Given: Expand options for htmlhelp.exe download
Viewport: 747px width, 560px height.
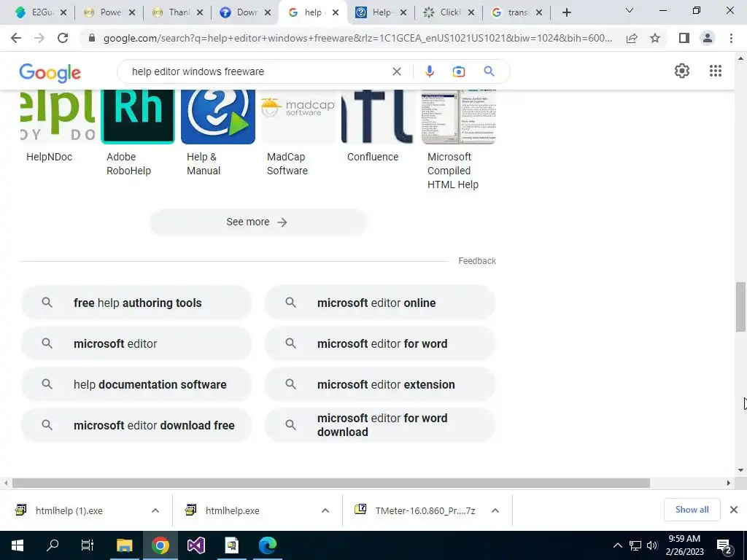Looking at the screenshot, I should point(325,511).
